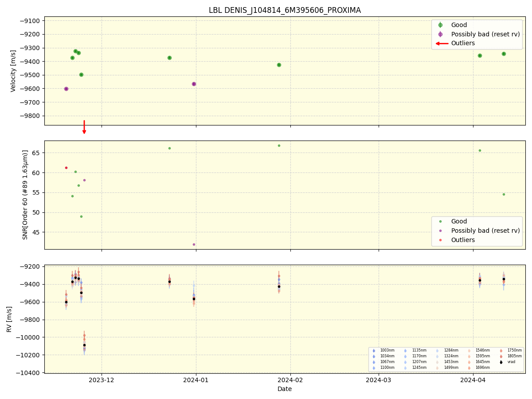
Task: Click the 1284nm legend label
Action: coord(451,350)
